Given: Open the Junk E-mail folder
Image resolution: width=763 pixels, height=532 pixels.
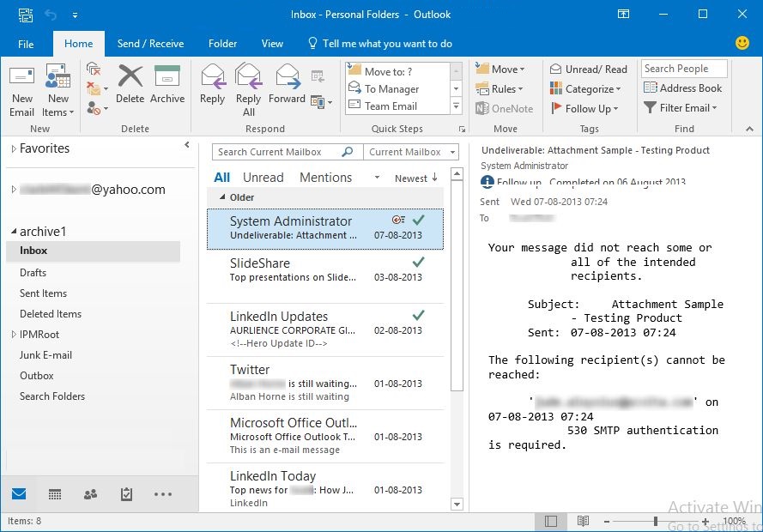Looking at the screenshot, I should pyautogui.click(x=45, y=355).
